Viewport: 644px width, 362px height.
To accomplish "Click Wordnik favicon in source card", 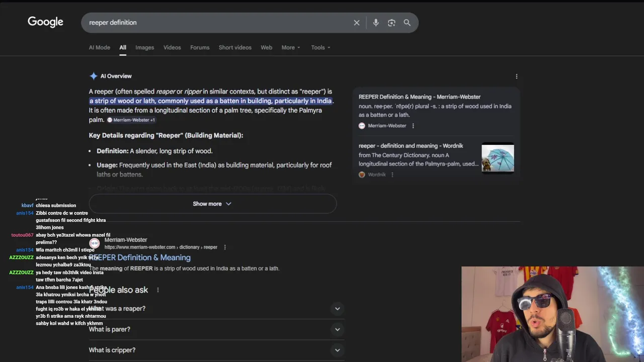I will pos(362,174).
